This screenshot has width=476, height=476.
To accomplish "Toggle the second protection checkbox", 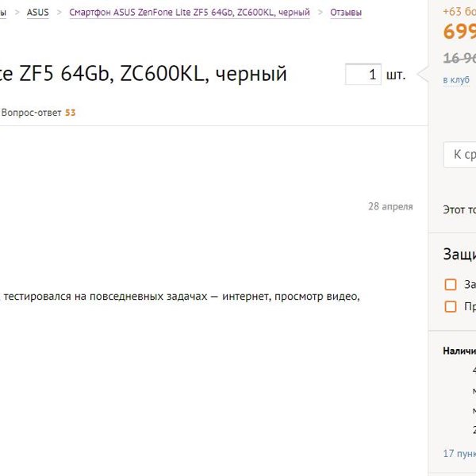I will 450,306.
